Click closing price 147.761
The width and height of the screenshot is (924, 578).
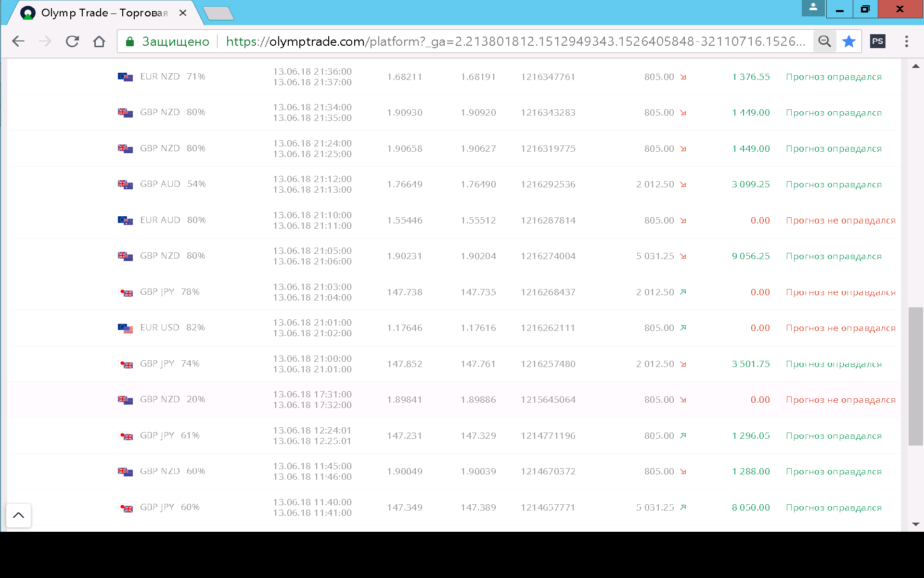(478, 364)
